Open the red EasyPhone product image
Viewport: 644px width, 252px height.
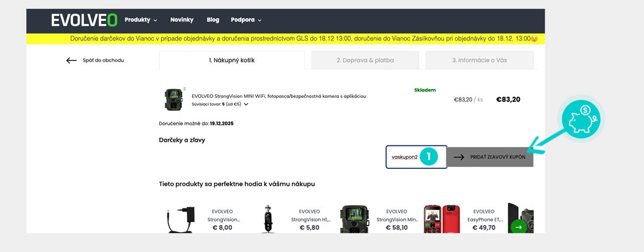[441, 219]
